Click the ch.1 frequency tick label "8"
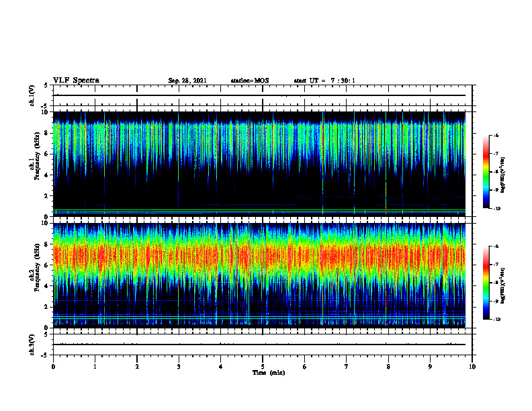 pyautogui.click(x=47, y=133)
